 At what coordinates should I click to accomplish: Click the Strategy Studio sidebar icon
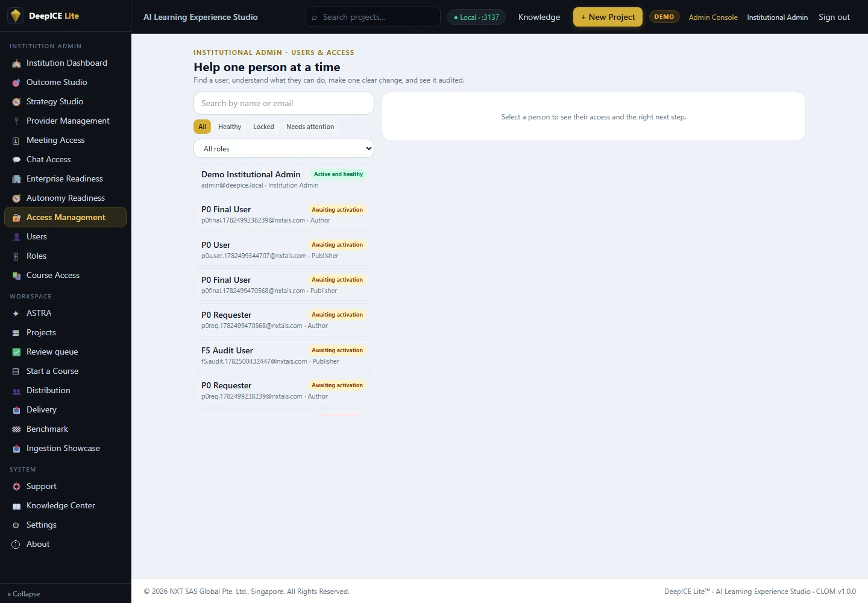click(x=16, y=102)
